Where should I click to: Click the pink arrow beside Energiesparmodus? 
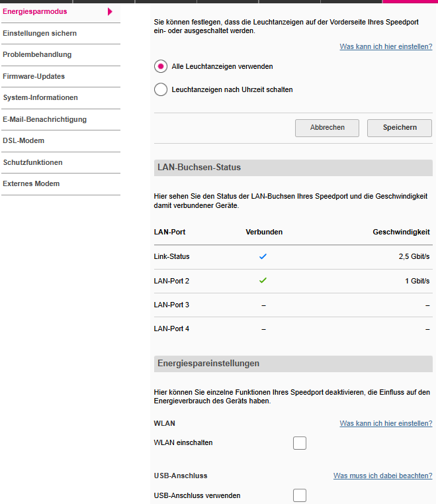110,12
